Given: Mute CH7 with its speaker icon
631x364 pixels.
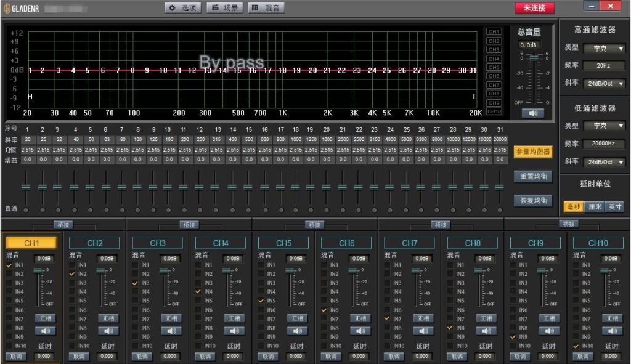Looking at the screenshot, I should [x=423, y=331].
